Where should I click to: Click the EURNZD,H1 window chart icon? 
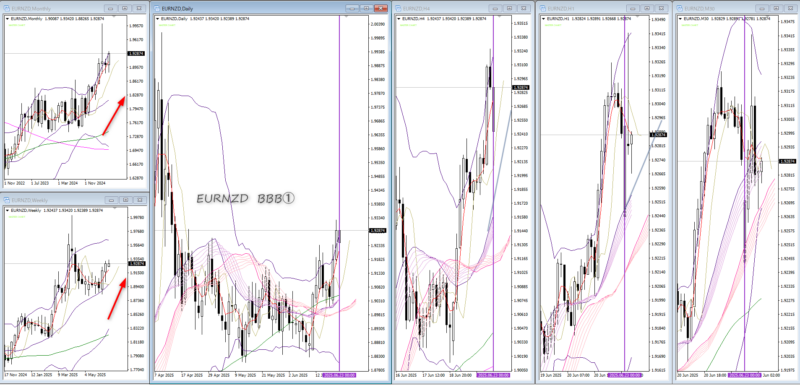543,9
